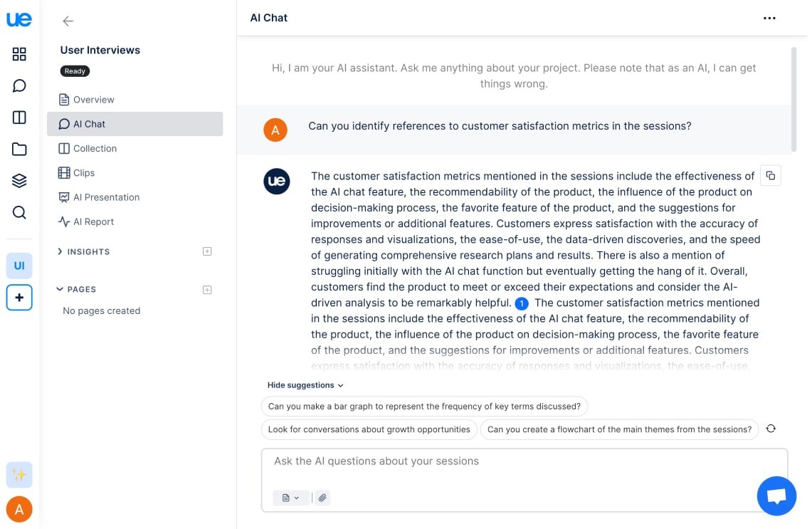This screenshot has height=529, width=812.
Task: Refresh the suggested questions
Action: pyautogui.click(x=771, y=429)
